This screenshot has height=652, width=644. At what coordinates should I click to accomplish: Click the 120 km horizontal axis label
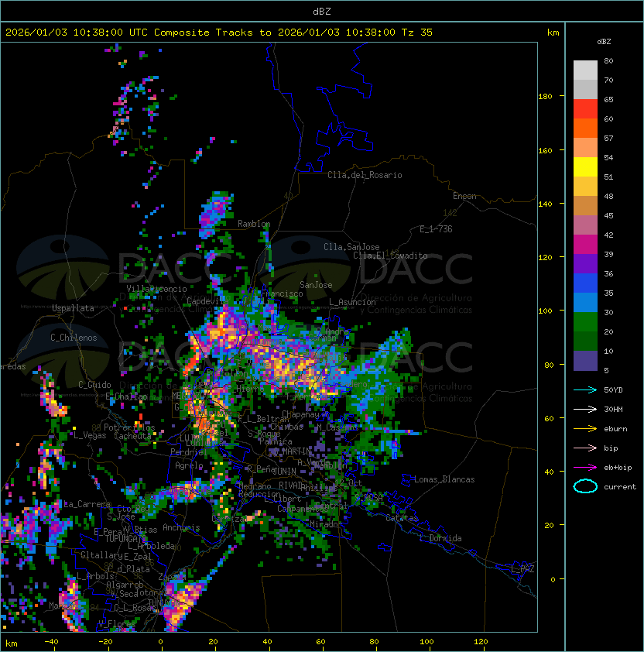point(481,642)
